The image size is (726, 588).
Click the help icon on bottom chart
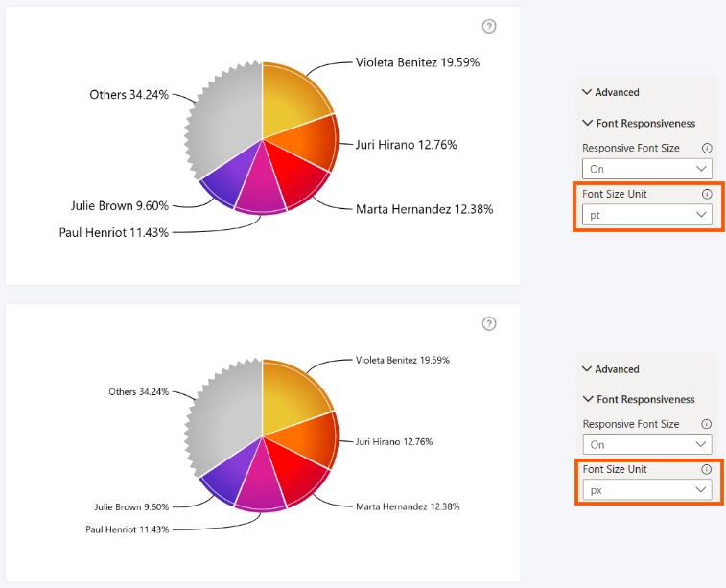tap(489, 323)
